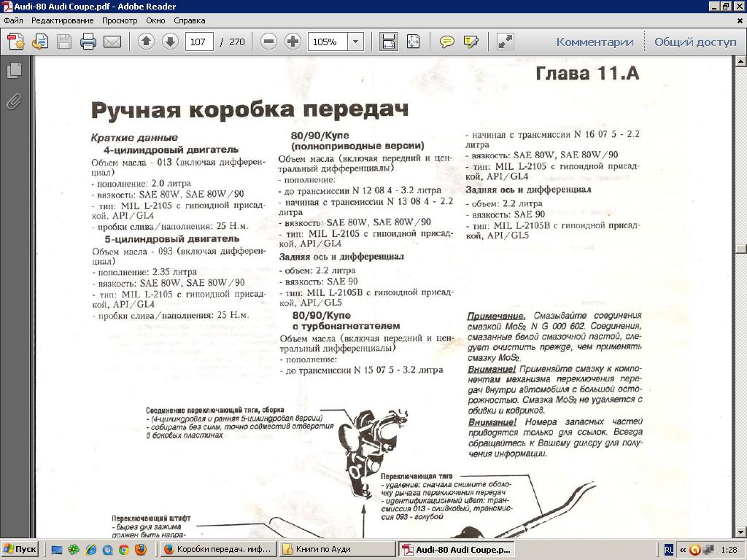
Task: Go to next page with down arrow
Action: (x=169, y=42)
